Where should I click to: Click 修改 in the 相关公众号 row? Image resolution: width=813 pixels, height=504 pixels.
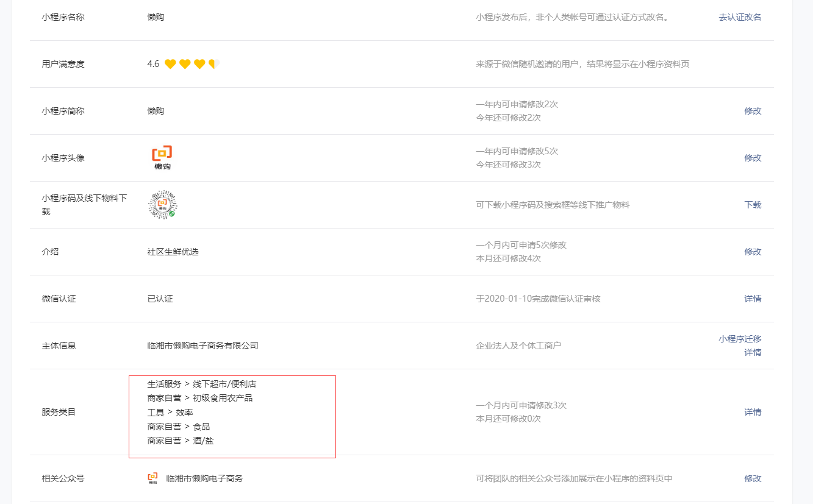tap(753, 478)
